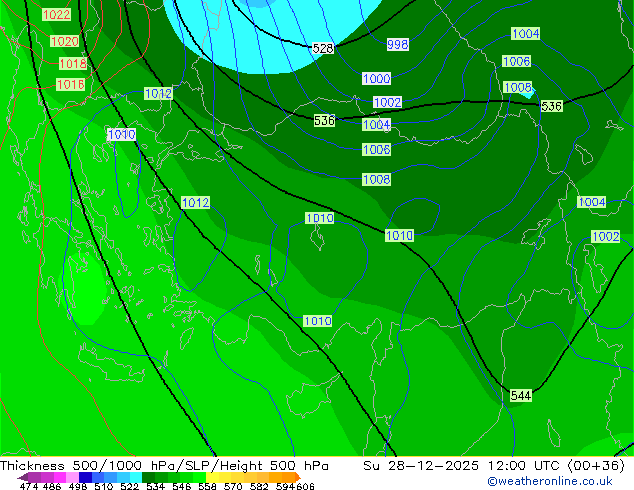This screenshot has height=490, width=634.
Task: Click the 12:00 UTC forecast time
Action: coord(525,465)
